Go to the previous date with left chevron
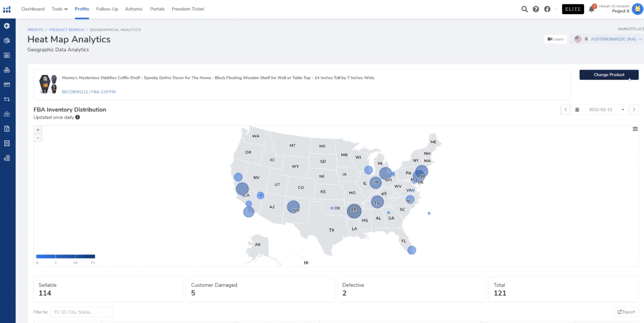Image resolution: width=644 pixels, height=323 pixels. click(566, 110)
